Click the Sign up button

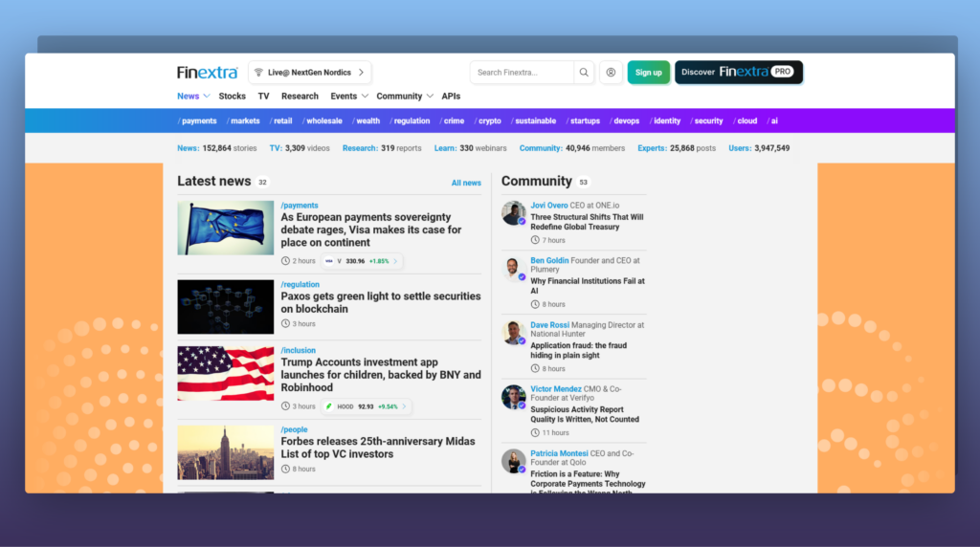[648, 73]
